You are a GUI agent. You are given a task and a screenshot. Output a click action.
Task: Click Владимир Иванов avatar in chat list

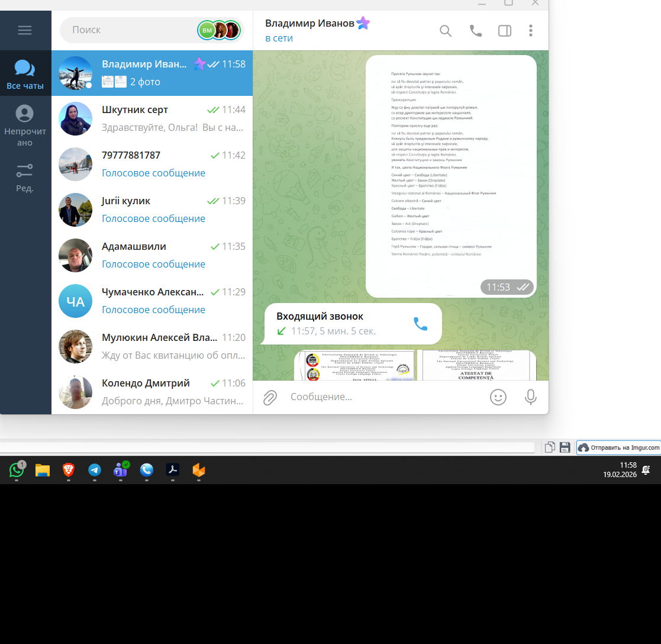[76, 73]
